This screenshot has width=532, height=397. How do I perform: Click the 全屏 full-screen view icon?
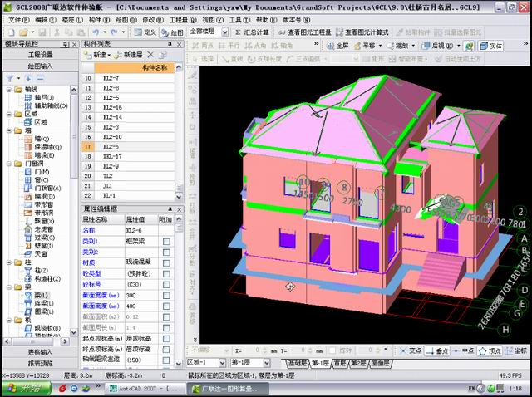click(x=337, y=46)
